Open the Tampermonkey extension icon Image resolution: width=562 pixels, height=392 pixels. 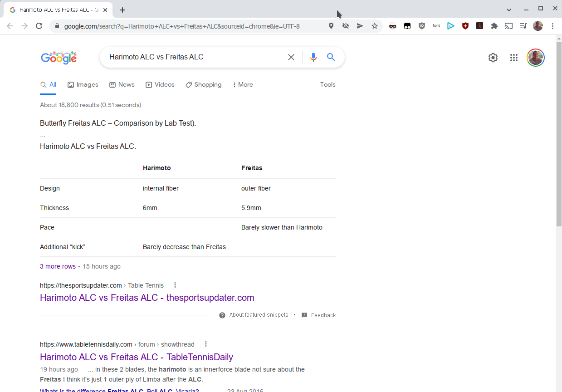click(x=407, y=26)
